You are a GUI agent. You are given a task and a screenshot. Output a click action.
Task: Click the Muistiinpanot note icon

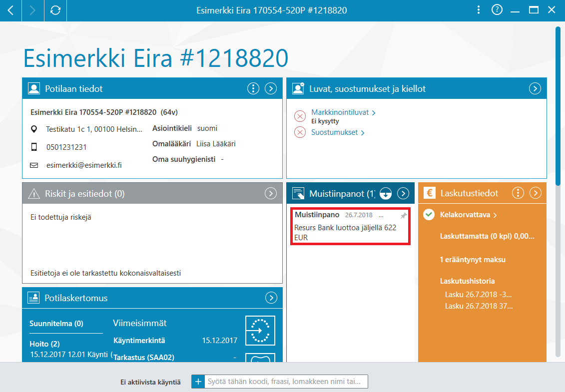[x=298, y=193]
